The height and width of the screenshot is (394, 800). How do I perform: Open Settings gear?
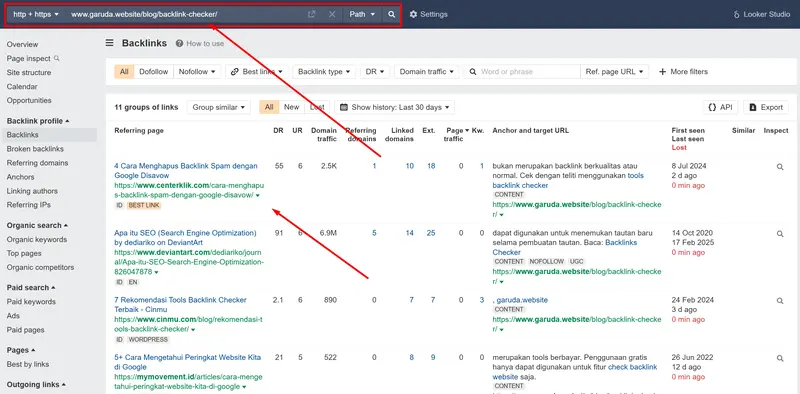coord(429,14)
